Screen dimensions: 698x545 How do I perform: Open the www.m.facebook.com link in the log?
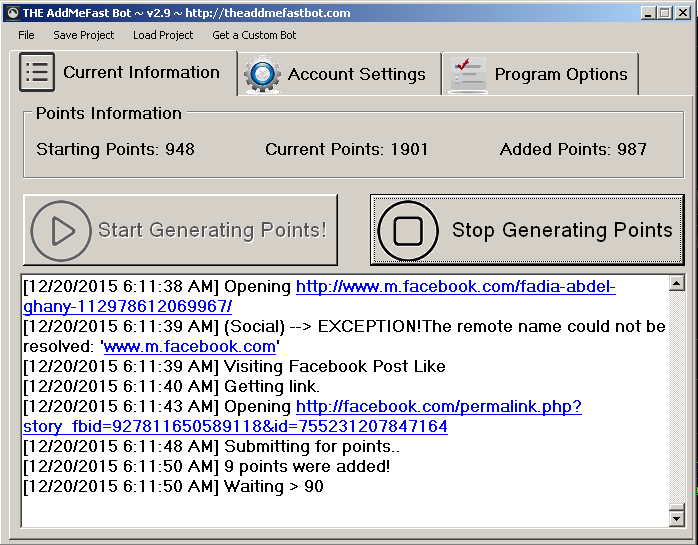click(x=190, y=346)
